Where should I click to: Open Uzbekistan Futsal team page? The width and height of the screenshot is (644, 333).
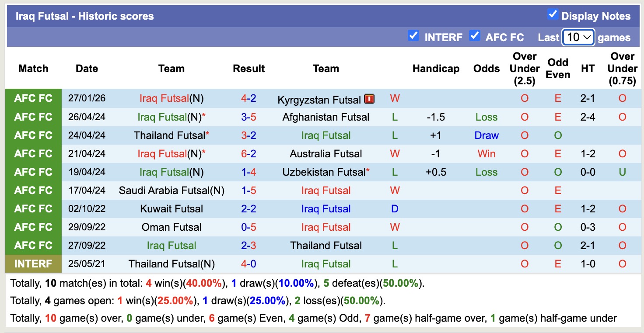[x=323, y=172]
